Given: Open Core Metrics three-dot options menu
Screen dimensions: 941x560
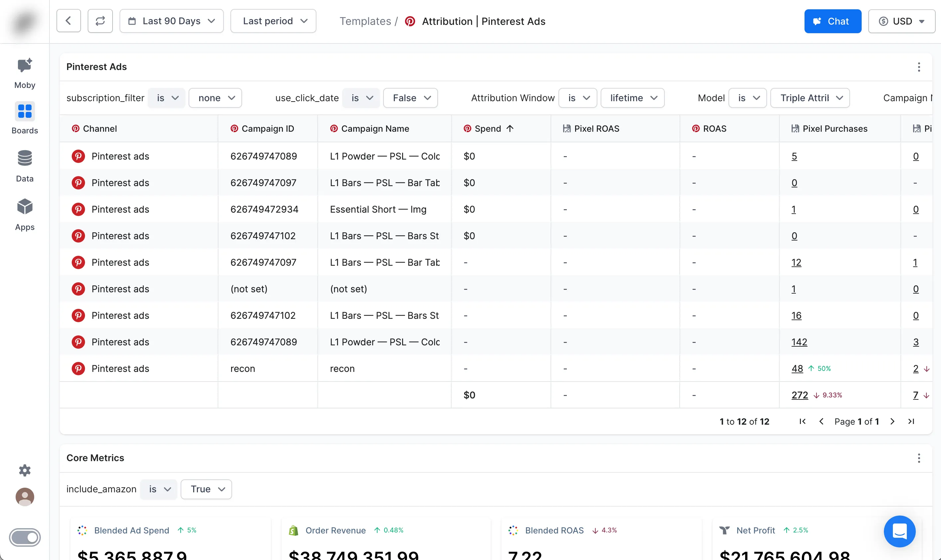Looking at the screenshot, I should (919, 458).
